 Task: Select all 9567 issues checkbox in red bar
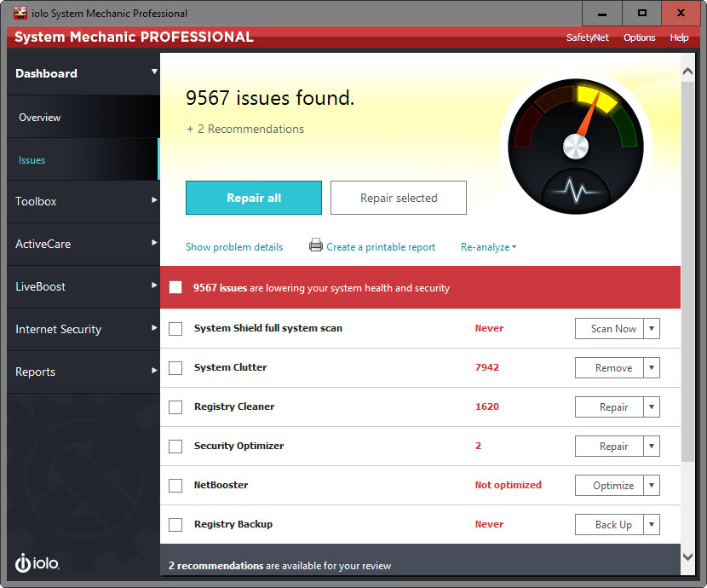(x=175, y=287)
